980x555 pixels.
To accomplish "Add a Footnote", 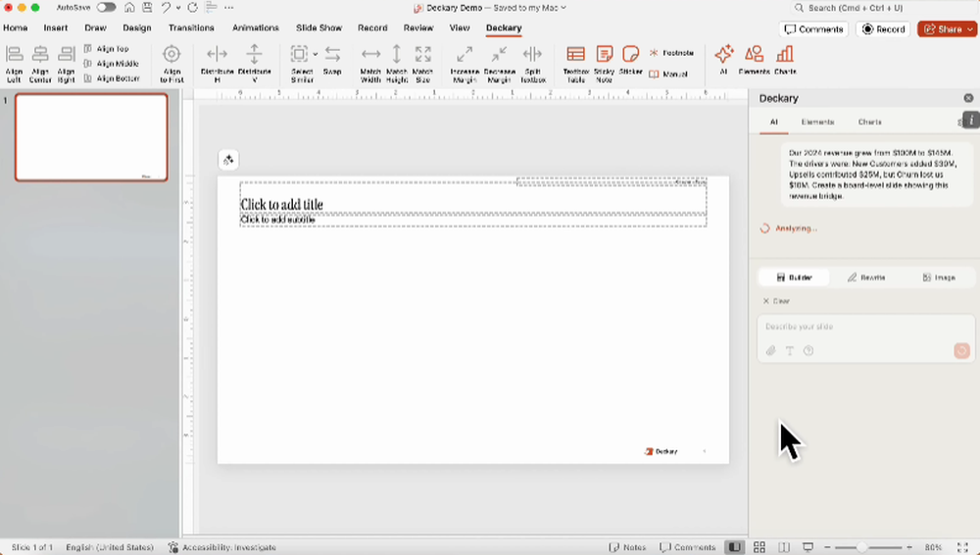I will (672, 53).
